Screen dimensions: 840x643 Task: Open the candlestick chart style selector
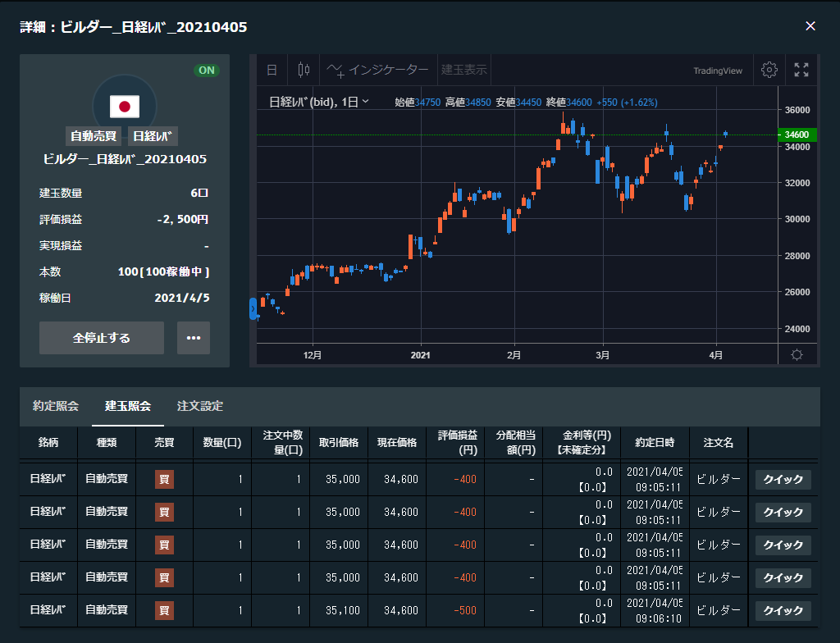(304, 70)
